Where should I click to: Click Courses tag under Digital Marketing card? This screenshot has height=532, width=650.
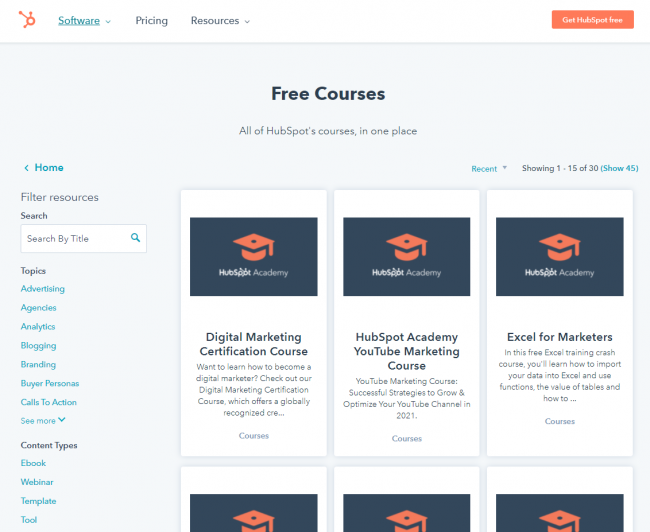coord(254,436)
